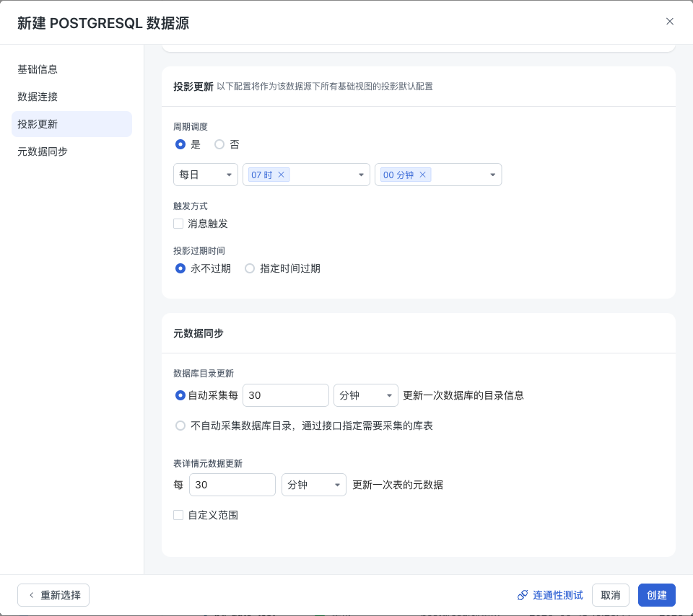Click the 表详情元数据更新 label
This screenshot has width=693, height=616.
pos(208,464)
